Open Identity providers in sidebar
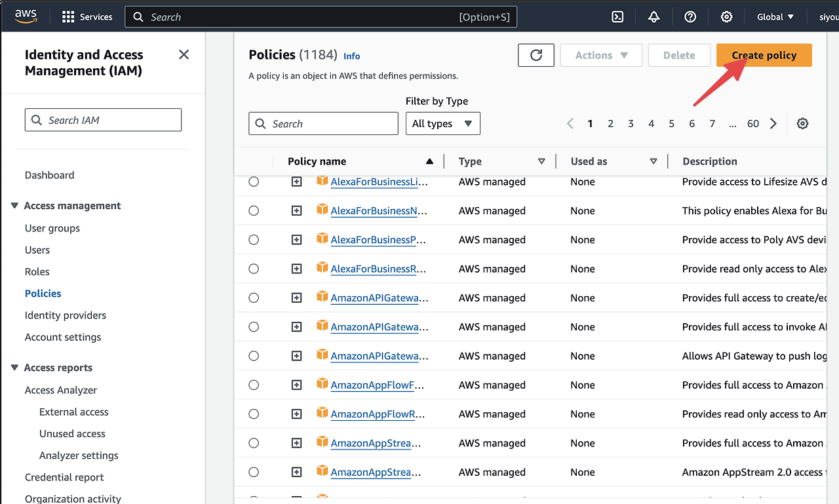The height and width of the screenshot is (504, 839). (x=66, y=315)
